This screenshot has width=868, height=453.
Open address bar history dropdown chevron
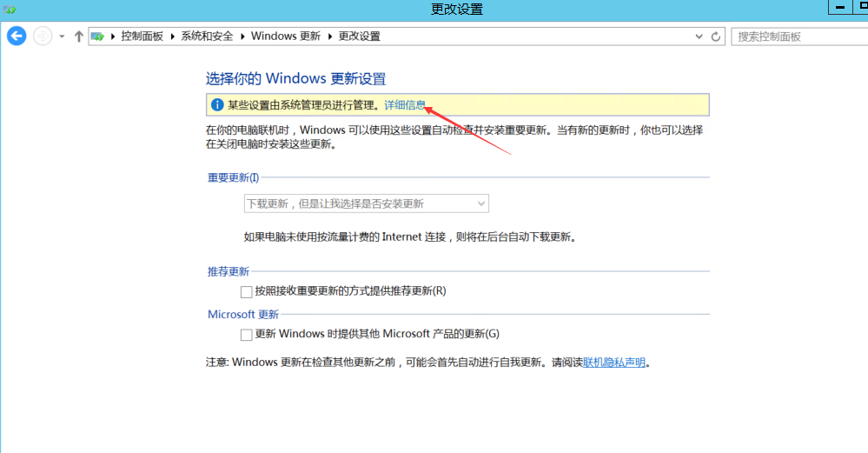pyautogui.click(x=699, y=37)
